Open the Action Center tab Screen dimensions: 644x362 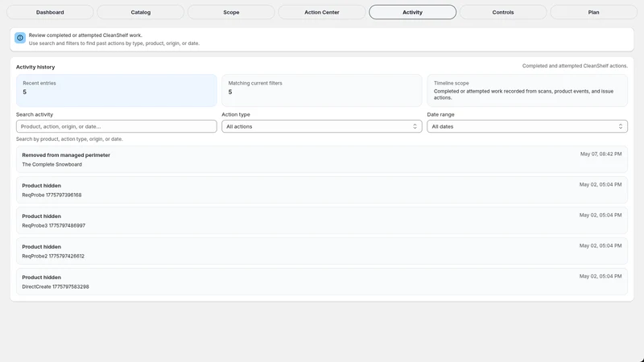click(321, 12)
